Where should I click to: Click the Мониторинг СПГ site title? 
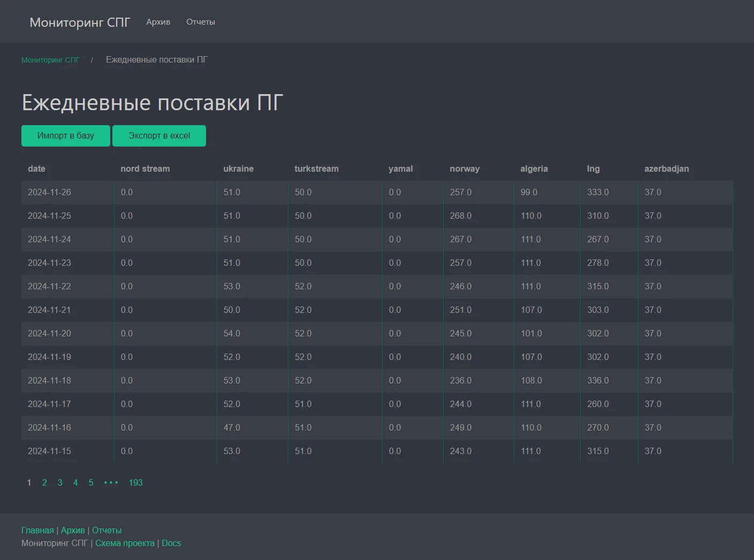(x=79, y=22)
